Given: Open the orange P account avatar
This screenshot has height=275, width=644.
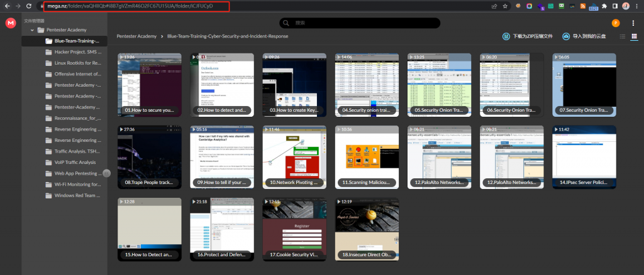Looking at the screenshot, I should (615, 23).
